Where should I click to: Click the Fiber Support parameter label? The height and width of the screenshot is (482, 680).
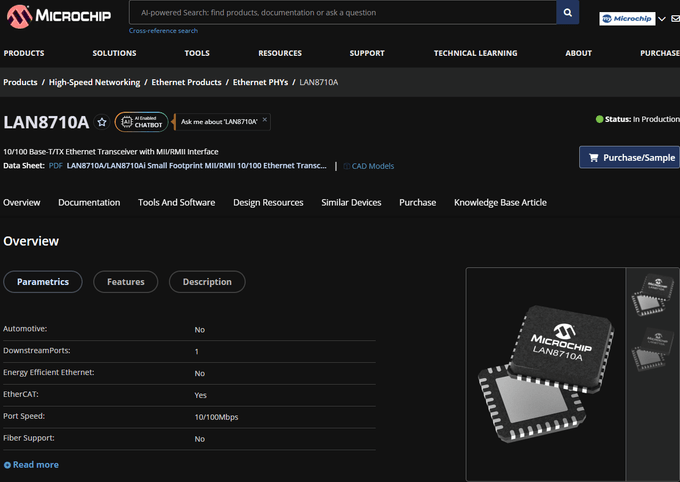click(29, 438)
